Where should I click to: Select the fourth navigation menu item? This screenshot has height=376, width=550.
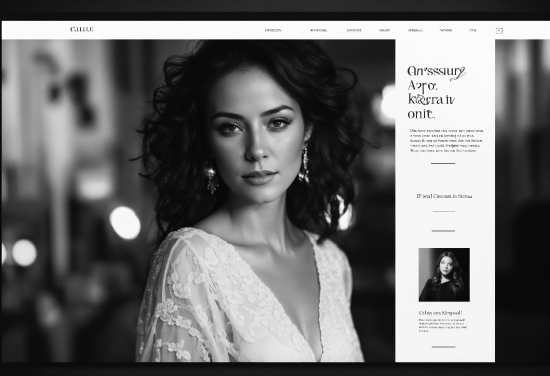[x=384, y=30]
